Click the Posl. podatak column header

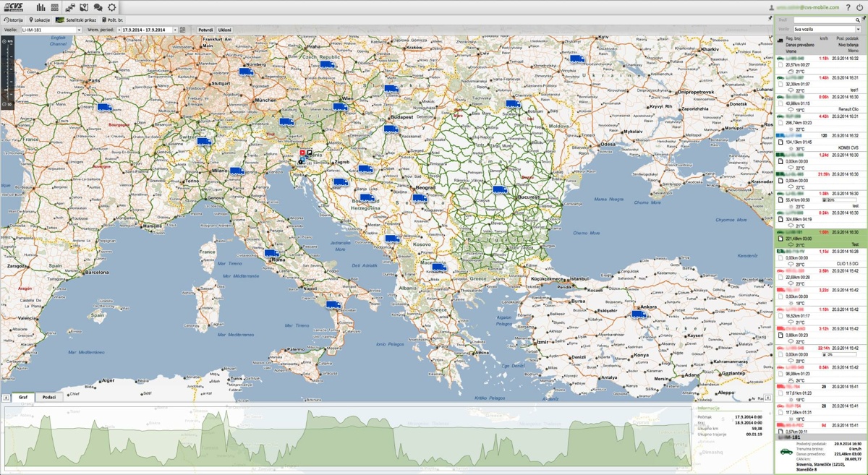tap(847, 38)
